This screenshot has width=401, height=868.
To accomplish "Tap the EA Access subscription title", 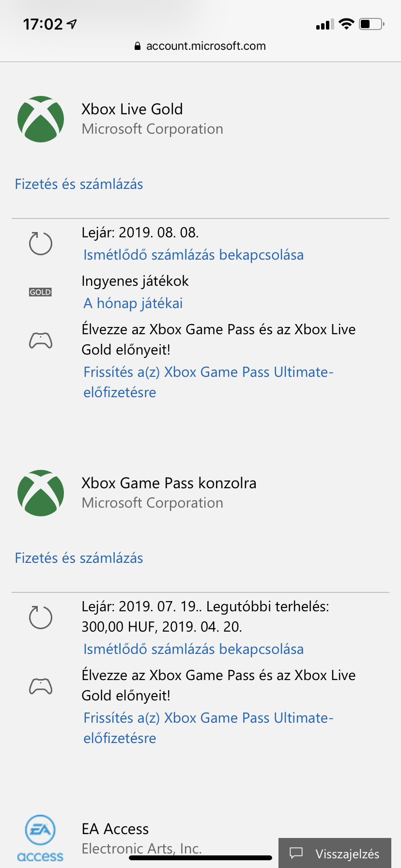I will pyautogui.click(x=115, y=829).
